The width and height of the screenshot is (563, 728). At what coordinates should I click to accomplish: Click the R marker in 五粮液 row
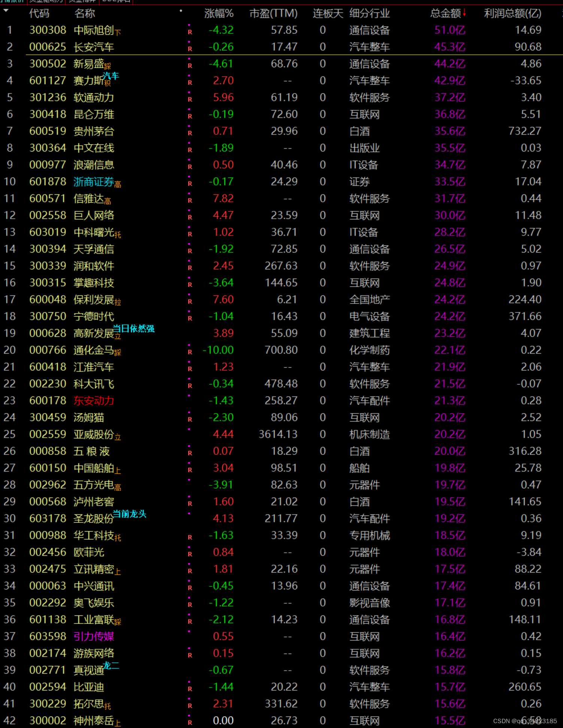pos(190,453)
